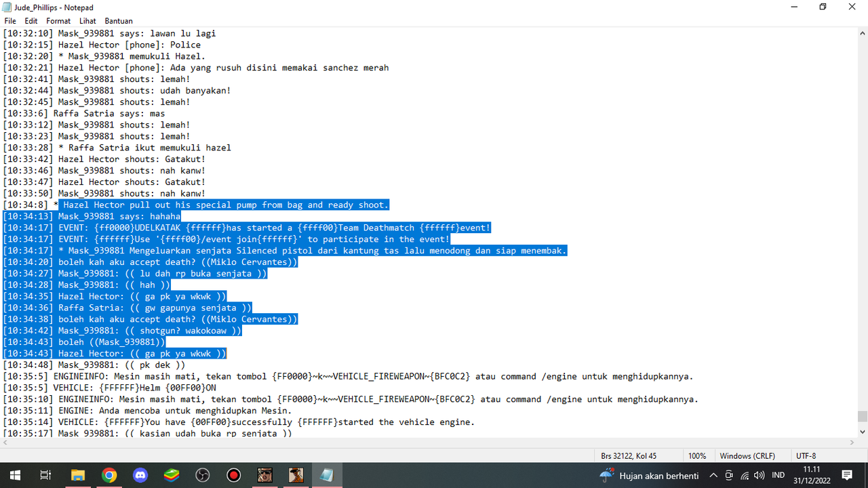Open weather widget Hujan akan berhenti
This screenshot has width=868, height=488.
[649, 476]
